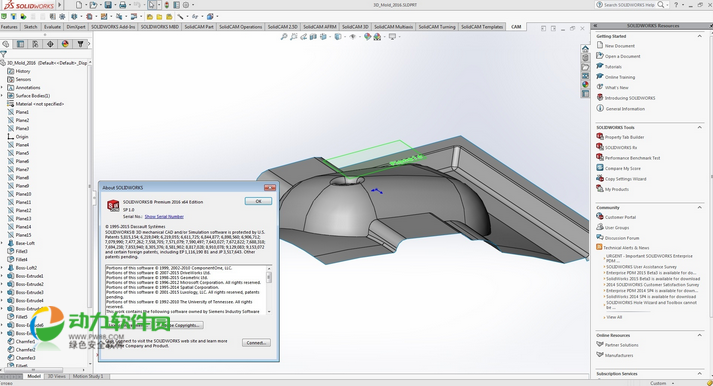Select Plane1 in the feature tree
The image size is (713, 386).
pos(22,112)
